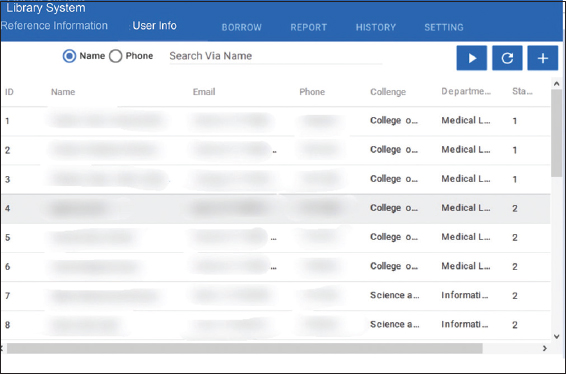The width and height of the screenshot is (566, 374).
Task: Click the horizontal scrollbar thumb
Action: pyautogui.click(x=245, y=348)
